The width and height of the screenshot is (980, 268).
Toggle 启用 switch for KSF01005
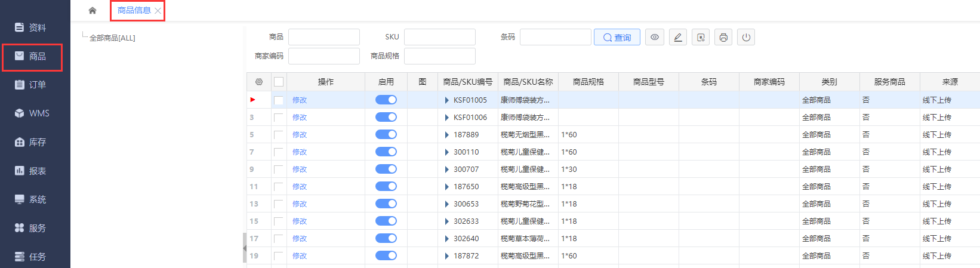(x=386, y=100)
